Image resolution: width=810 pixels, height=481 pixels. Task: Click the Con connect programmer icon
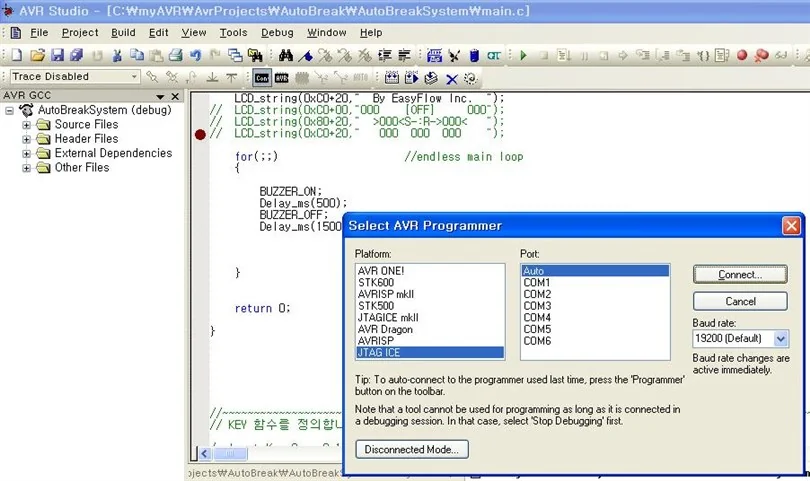(x=261, y=78)
